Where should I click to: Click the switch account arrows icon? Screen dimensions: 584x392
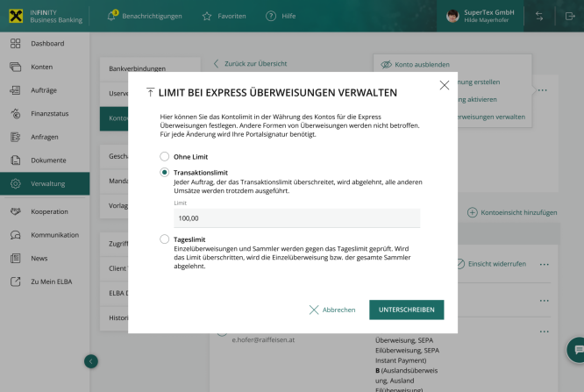click(538, 16)
